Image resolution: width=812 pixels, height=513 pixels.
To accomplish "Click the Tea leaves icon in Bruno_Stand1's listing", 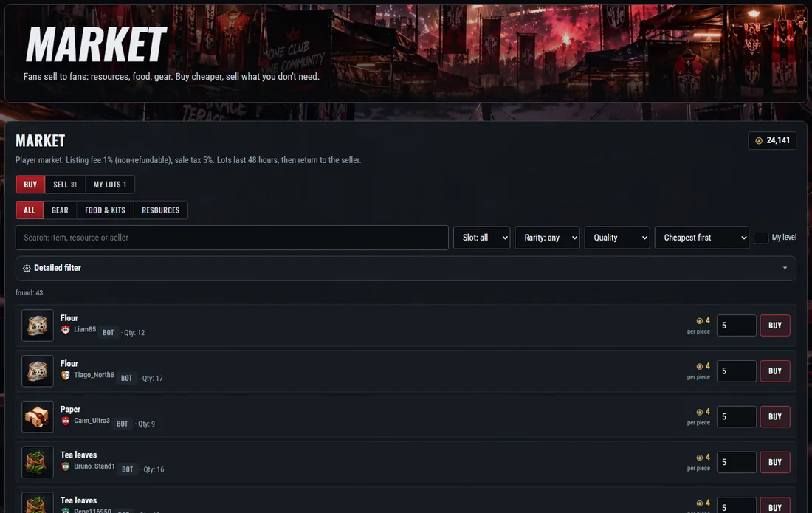I will point(38,462).
